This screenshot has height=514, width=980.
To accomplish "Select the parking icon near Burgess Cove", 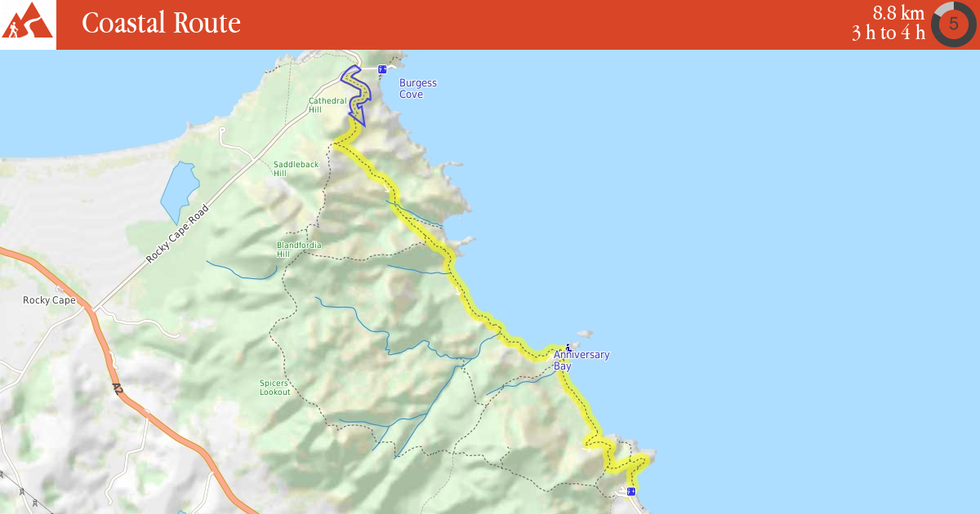I will coord(382,69).
